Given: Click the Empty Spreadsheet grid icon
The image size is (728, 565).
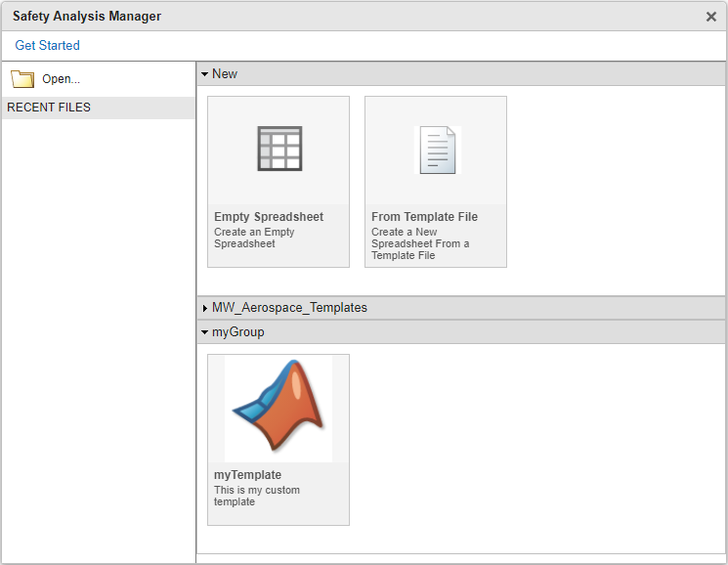Looking at the screenshot, I should (279, 149).
